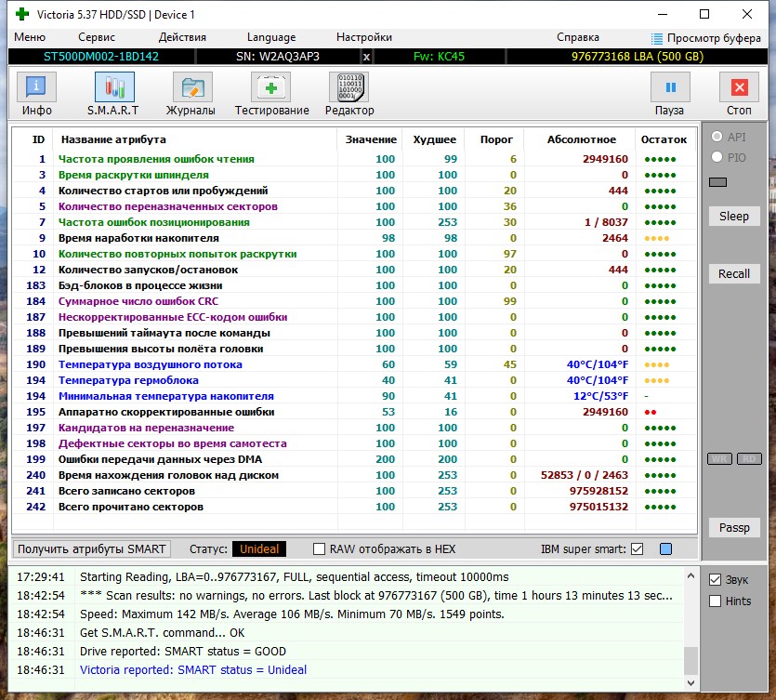Click the SN: W2AQ3AP3 serial field
Screen dimensions: 776x700
pyautogui.click(x=278, y=57)
